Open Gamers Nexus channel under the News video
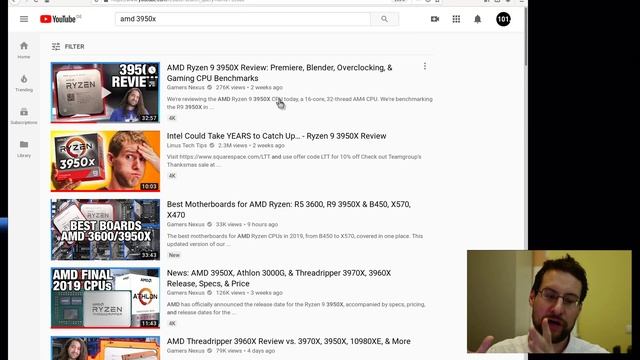 click(185, 293)
